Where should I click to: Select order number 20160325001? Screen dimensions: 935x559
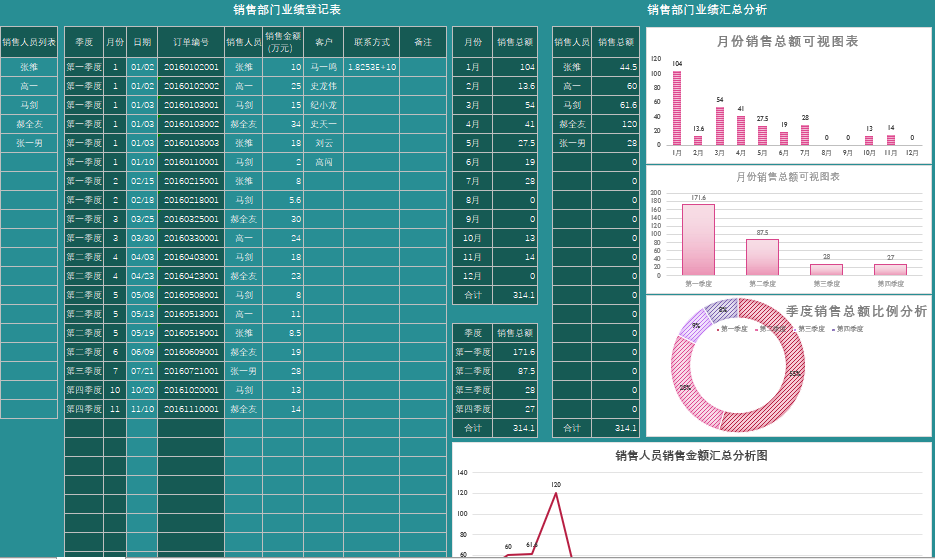click(191, 219)
